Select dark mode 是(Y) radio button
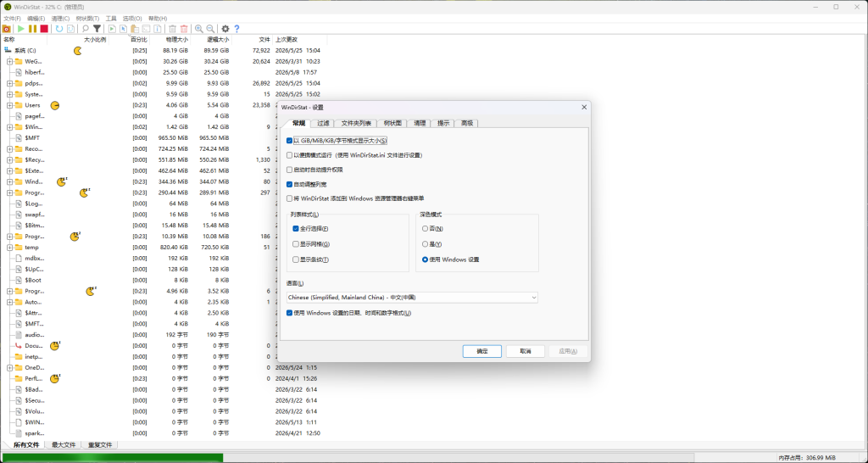868x463 pixels. 426,244
